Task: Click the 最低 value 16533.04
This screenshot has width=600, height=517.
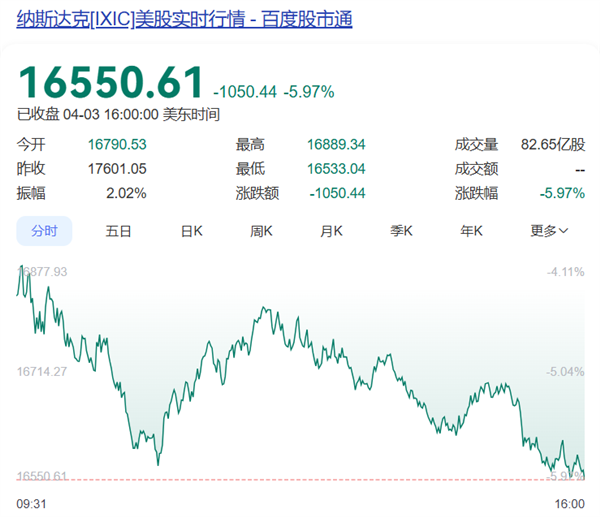Action: click(337, 169)
